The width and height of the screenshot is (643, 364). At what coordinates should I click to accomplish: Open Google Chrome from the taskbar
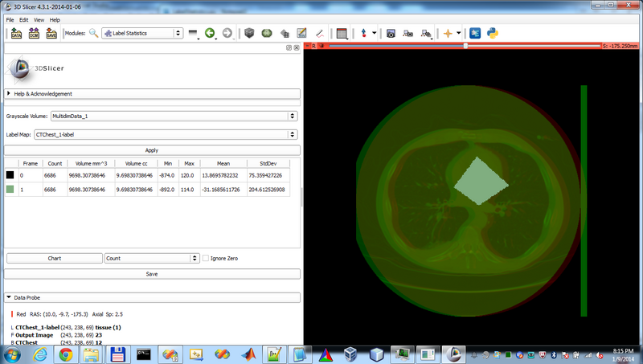tap(66, 354)
